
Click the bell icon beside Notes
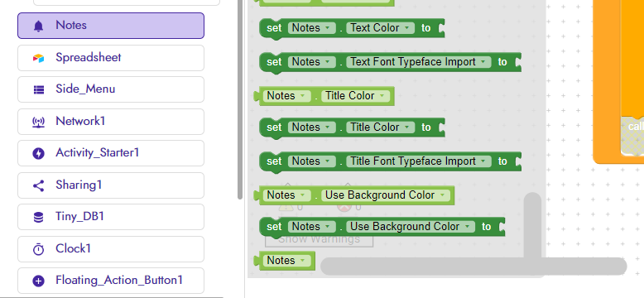coord(38,26)
